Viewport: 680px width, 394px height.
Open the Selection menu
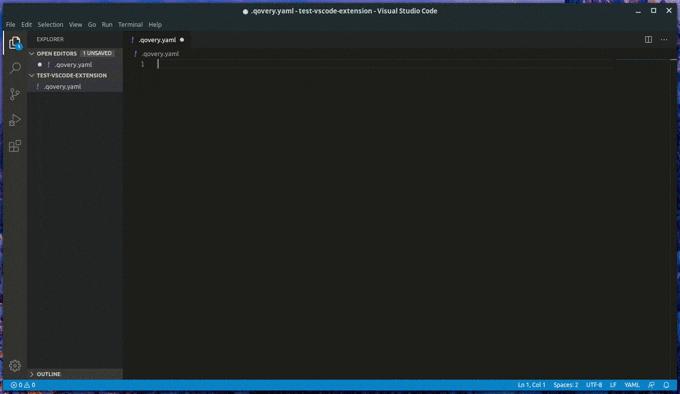50,25
